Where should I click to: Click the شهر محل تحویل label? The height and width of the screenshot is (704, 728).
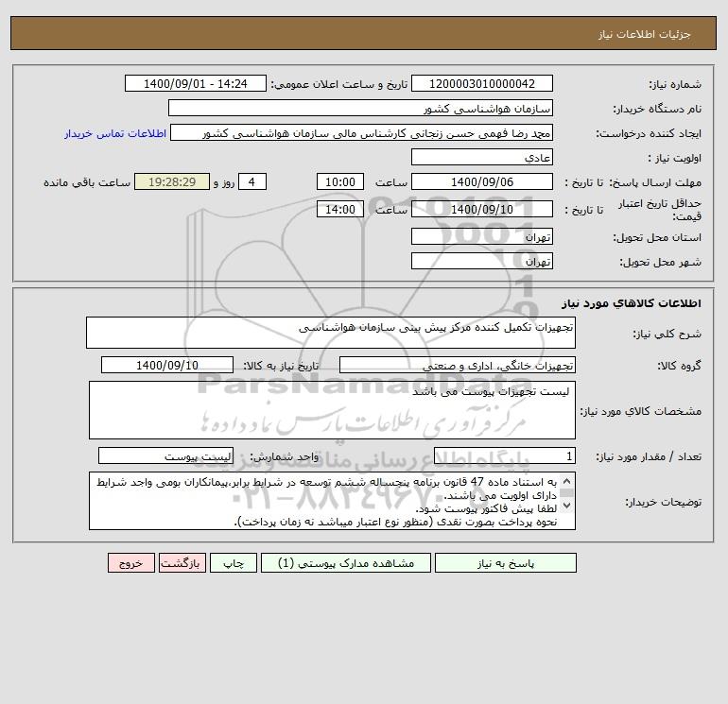[x=661, y=262]
